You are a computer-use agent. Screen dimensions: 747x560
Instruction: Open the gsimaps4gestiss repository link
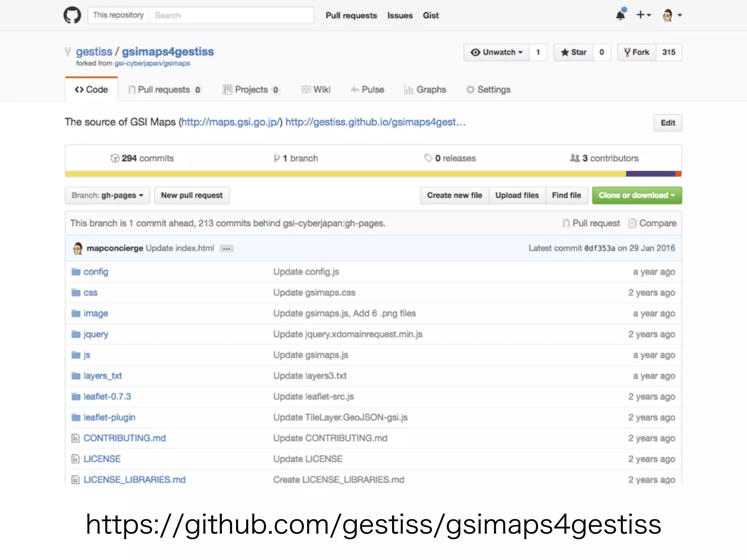(168, 51)
